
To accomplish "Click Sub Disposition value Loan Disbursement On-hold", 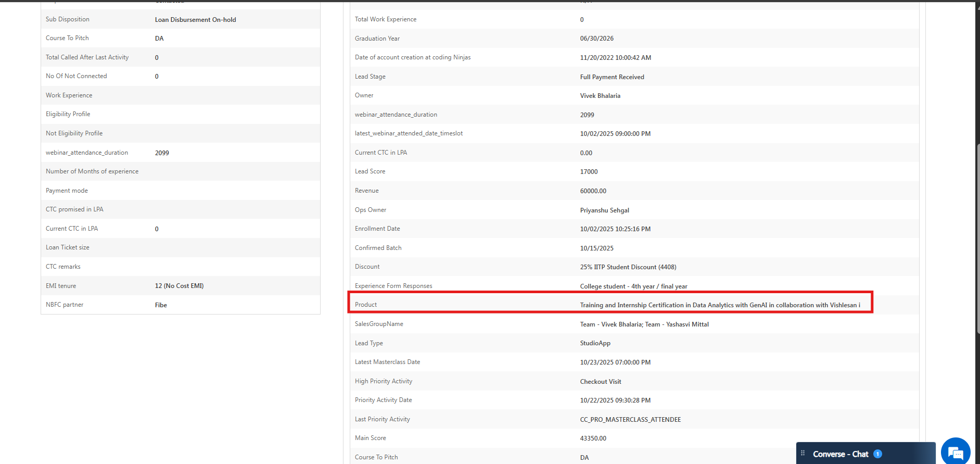I will (195, 20).
